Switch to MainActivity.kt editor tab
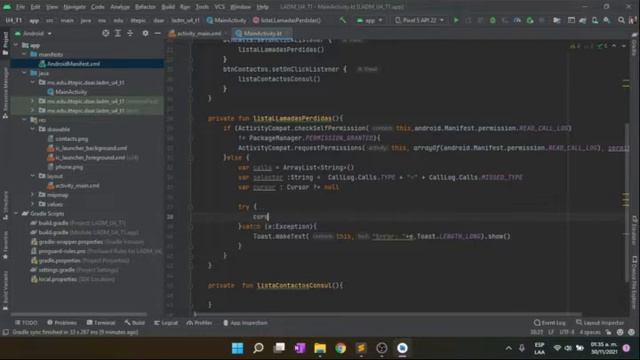This screenshot has width=640, height=360. pos(262,33)
